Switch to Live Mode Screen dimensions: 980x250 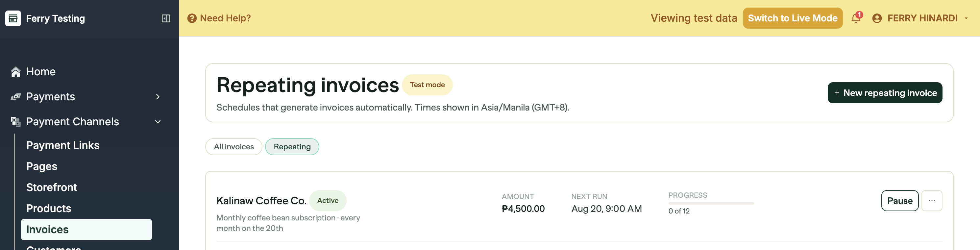[x=793, y=18]
